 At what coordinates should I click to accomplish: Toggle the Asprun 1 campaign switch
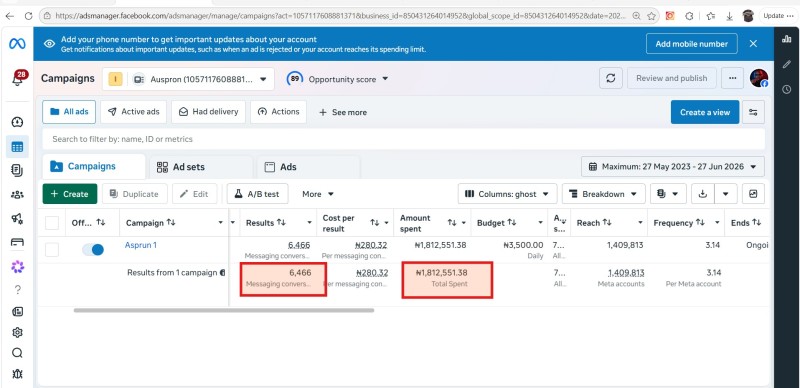(93, 250)
